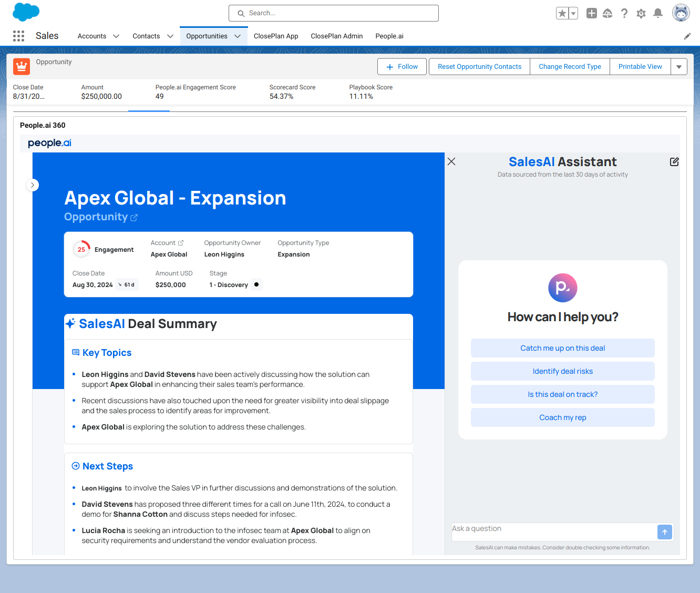This screenshot has height=593, width=700.
Task: Click the orange Opportunity crown icon
Action: point(22,66)
